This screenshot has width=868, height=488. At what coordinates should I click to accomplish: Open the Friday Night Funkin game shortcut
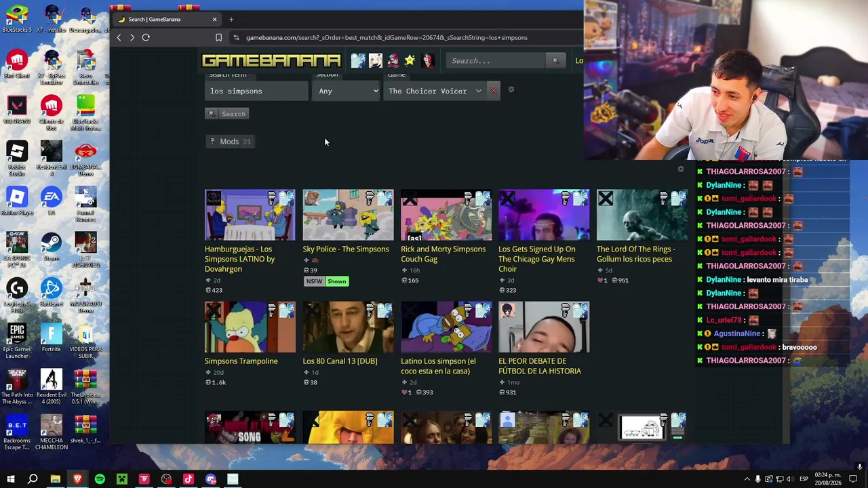coord(393,60)
